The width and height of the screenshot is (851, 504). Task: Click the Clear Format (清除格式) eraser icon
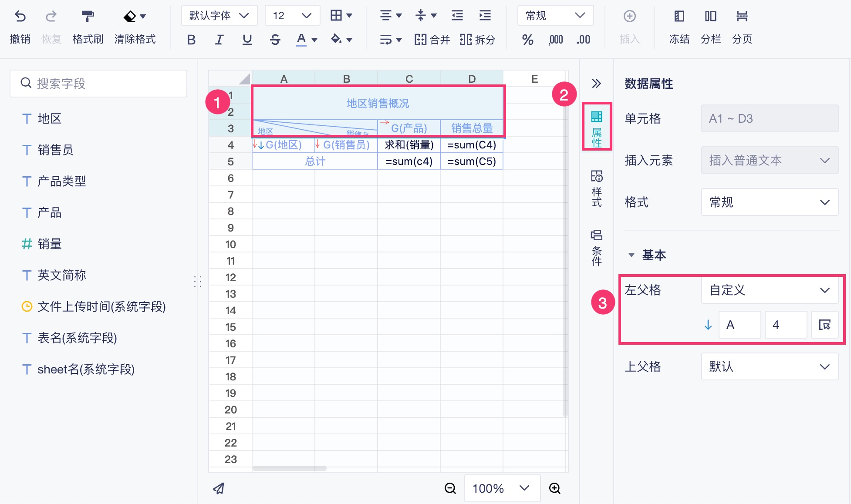click(x=130, y=17)
